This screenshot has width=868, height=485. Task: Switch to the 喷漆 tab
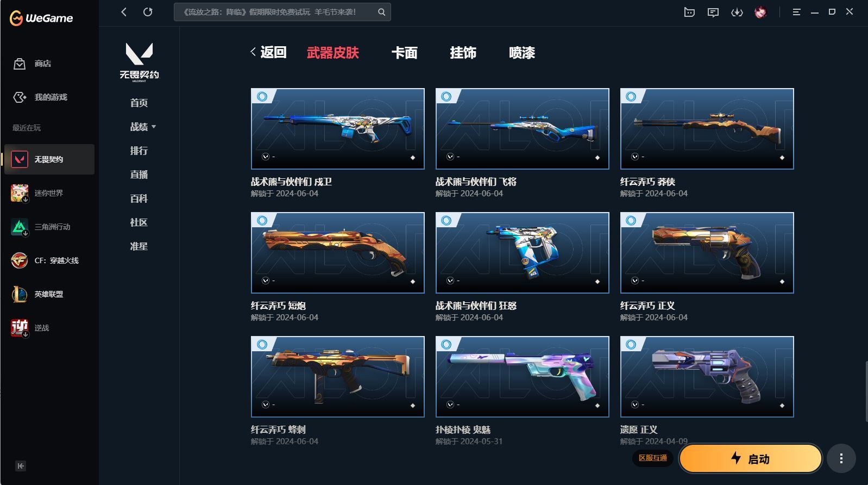pos(522,53)
